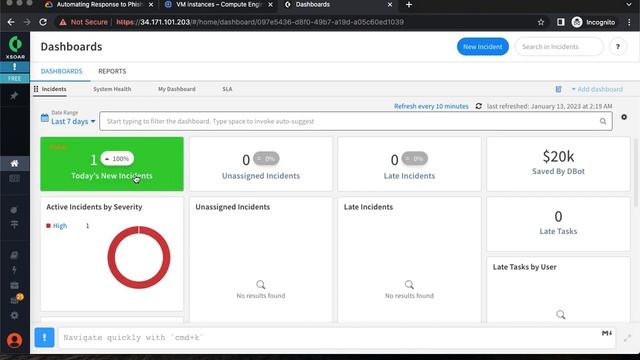Image resolution: width=640 pixels, height=360 pixels.
Task: Select the Incidents dashboard tab
Action: [x=54, y=89]
